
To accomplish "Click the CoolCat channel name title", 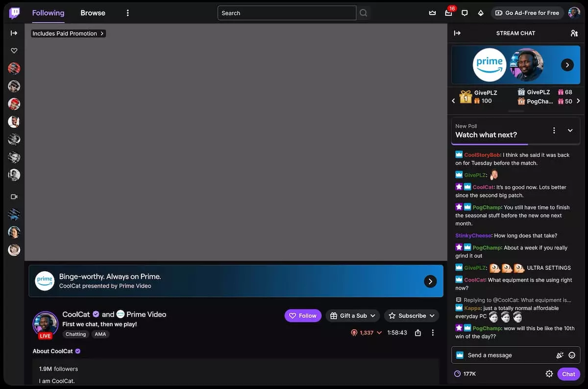I will pyautogui.click(x=76, y=314).
